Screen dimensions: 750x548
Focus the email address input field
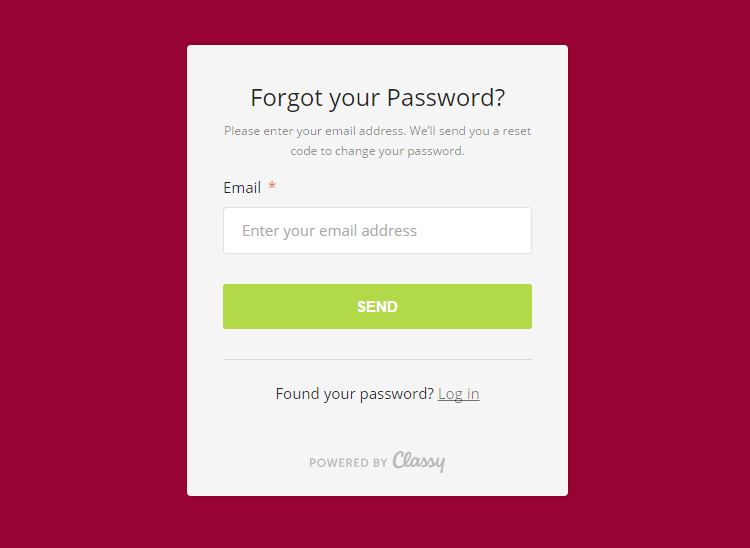[x=377, y=230]
